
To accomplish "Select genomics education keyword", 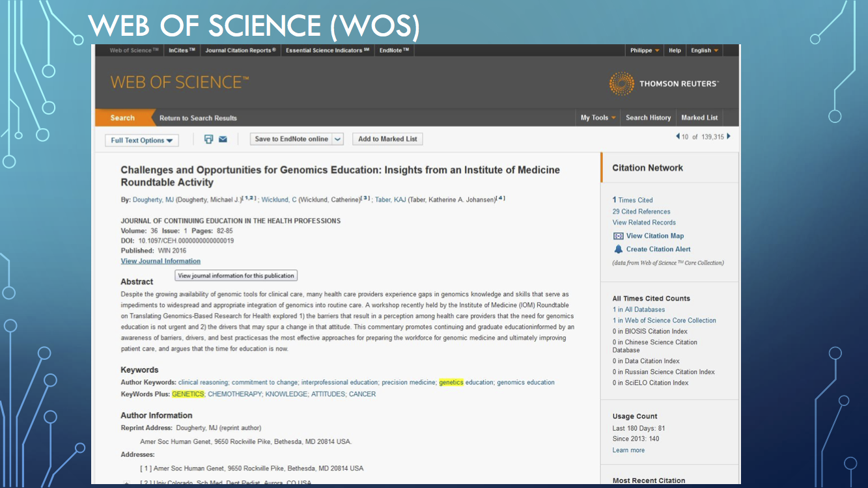I will (x=525, y=383).
